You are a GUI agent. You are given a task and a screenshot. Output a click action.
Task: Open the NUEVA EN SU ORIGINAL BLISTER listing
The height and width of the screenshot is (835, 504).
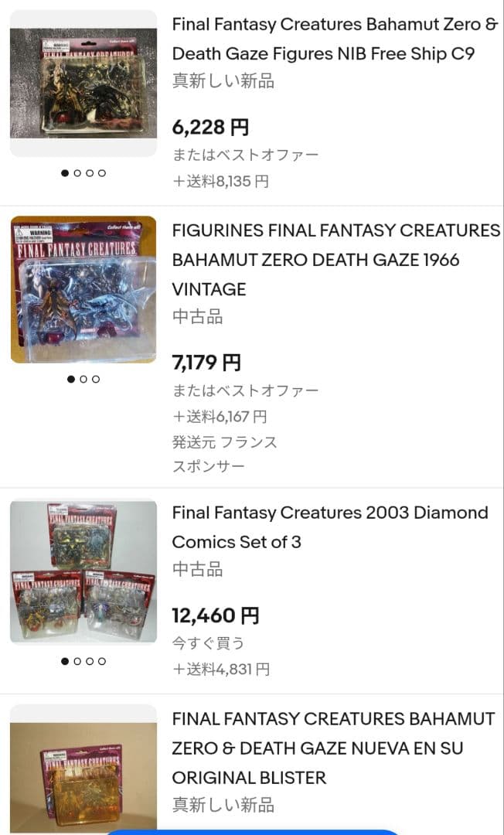(x=325, y=748)
